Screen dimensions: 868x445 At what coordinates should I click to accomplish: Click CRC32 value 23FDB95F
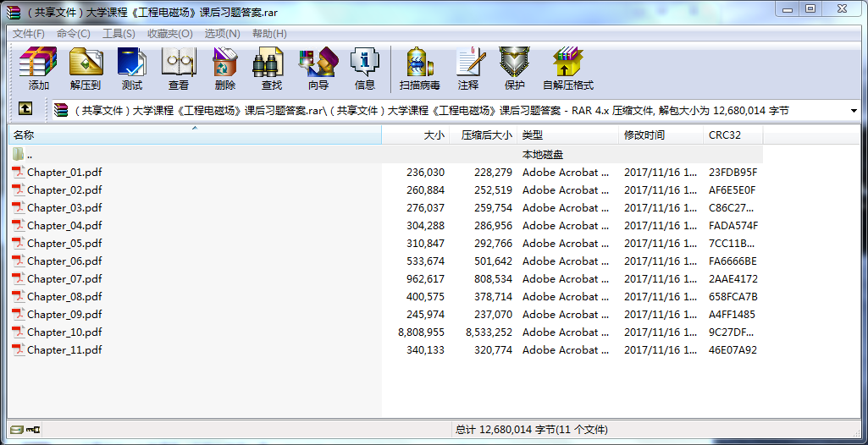pos(733,172)
